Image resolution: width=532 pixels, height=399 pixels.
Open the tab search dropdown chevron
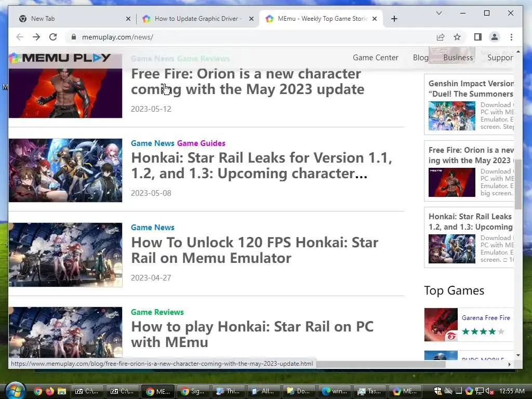[x=438, y=13]
